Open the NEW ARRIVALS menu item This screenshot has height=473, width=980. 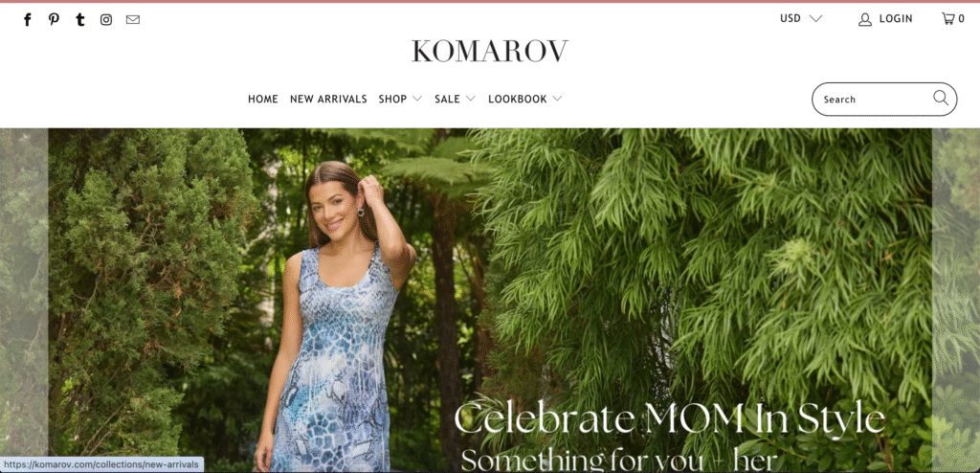point(328,99)
